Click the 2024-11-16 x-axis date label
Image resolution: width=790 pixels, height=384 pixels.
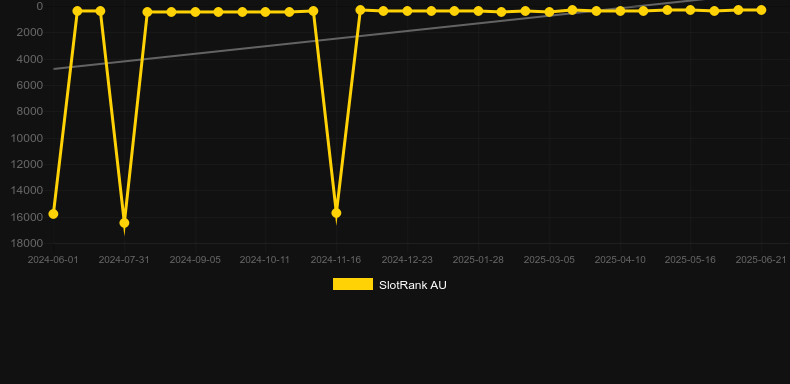tap(336, 260)
